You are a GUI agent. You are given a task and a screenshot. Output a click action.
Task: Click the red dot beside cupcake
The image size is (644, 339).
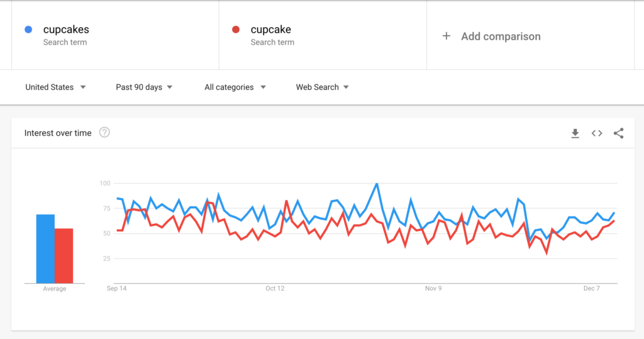pyautogui.click(x=236, y=29)
